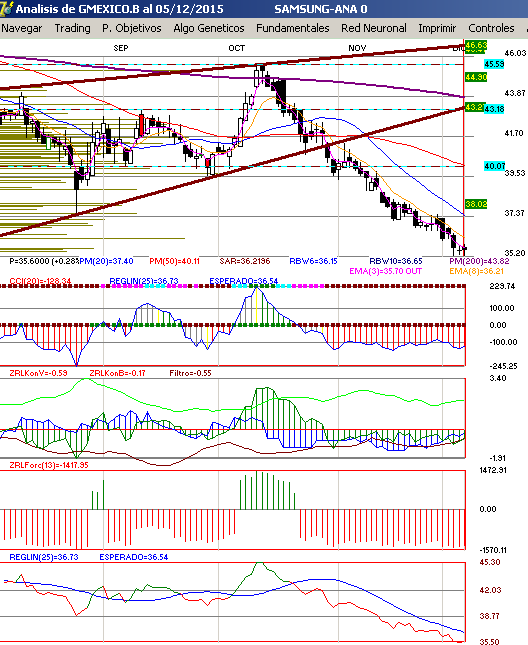Viewport: 528px width, 645px height.
Task: Open the P. Objetivos menu
Action: pyautogui.click(x=132, y=28)
